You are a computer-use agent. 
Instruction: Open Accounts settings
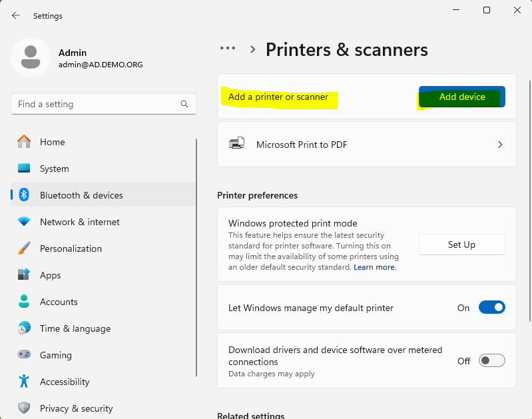[x=103, y=302]
